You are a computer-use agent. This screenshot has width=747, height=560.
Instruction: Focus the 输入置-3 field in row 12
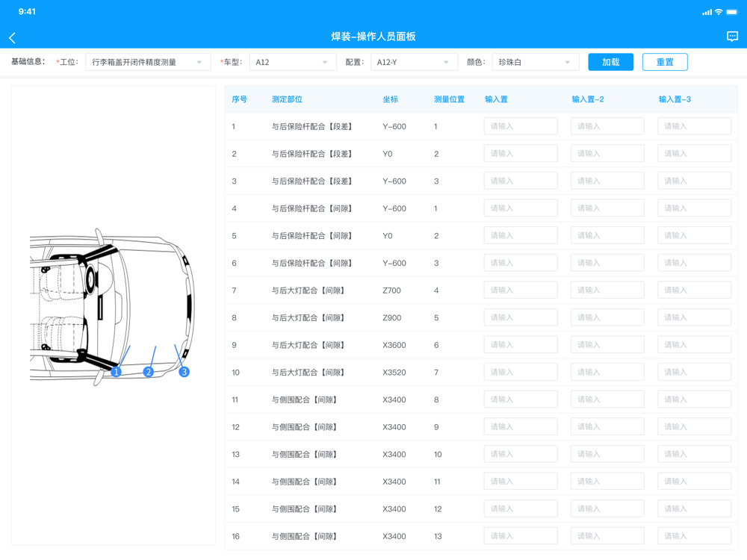(x=694, y=426)
